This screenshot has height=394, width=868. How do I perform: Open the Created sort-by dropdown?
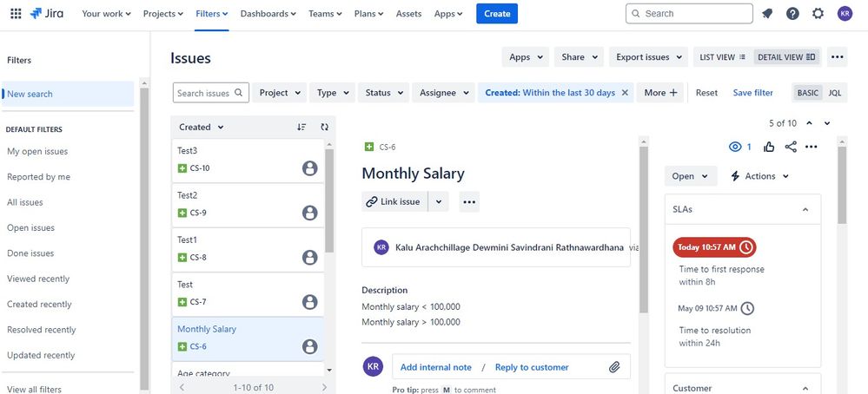click(x=201, y=127)
